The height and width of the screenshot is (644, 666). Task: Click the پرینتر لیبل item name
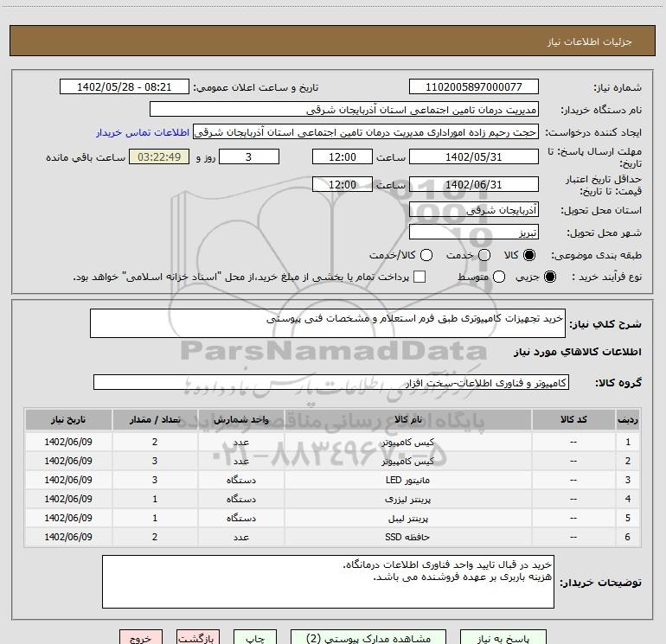(x=408, y=519)
